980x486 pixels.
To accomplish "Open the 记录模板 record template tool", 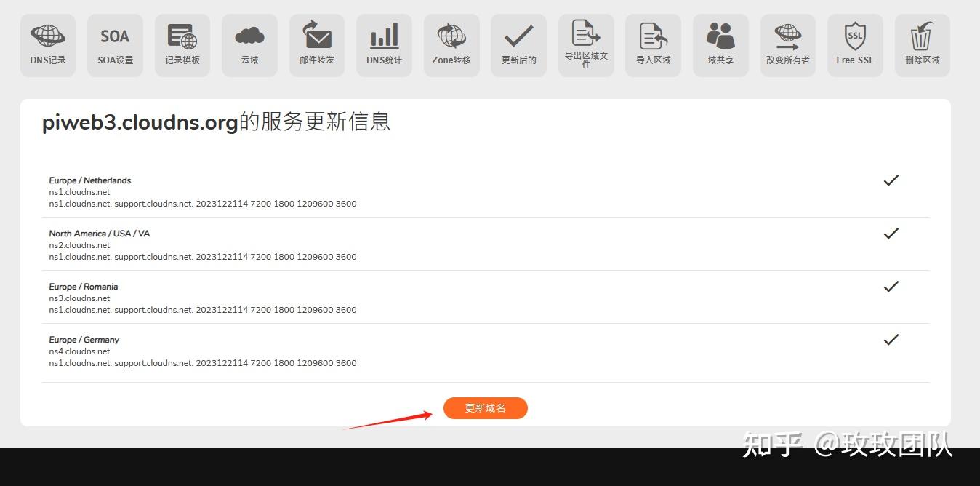I will pos(182,44).
